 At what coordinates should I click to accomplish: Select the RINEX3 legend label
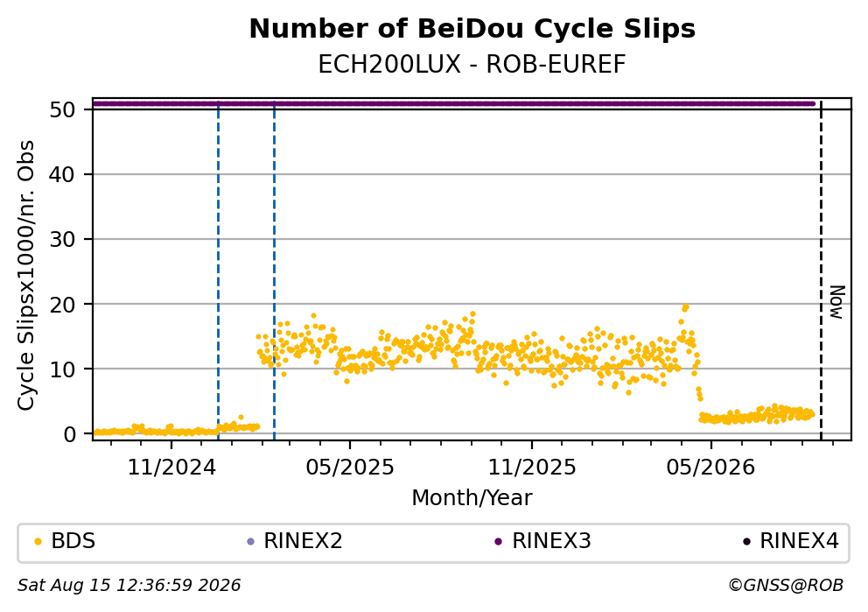tap(551, 541)
